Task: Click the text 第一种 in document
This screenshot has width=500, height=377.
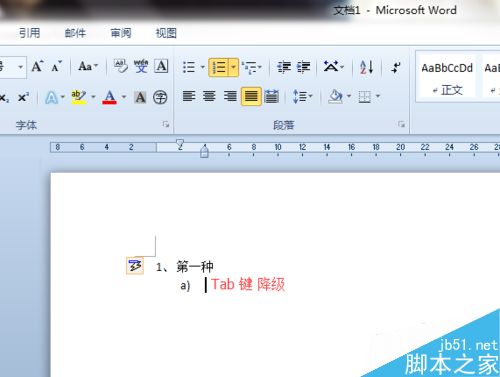Action: point(195,267)
